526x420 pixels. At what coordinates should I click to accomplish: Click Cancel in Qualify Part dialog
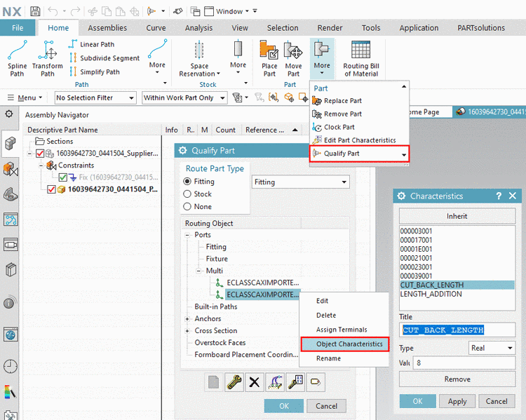click(x=326, y=406)
